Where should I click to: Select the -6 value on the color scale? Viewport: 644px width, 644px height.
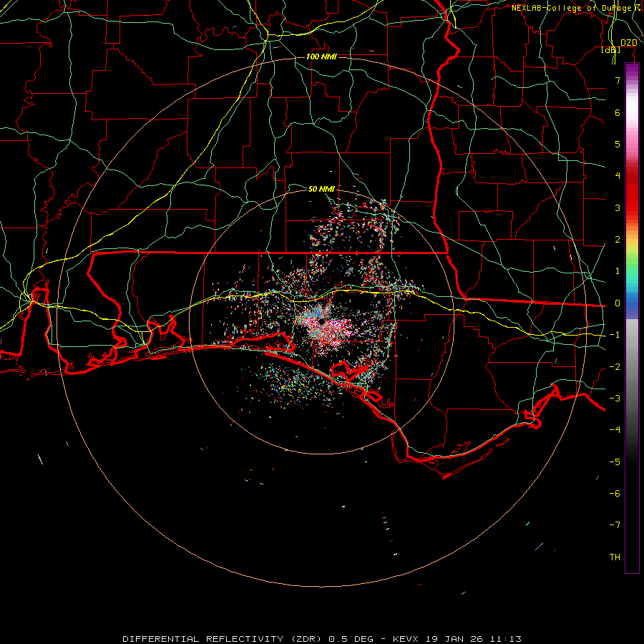(x=615, y=494)
